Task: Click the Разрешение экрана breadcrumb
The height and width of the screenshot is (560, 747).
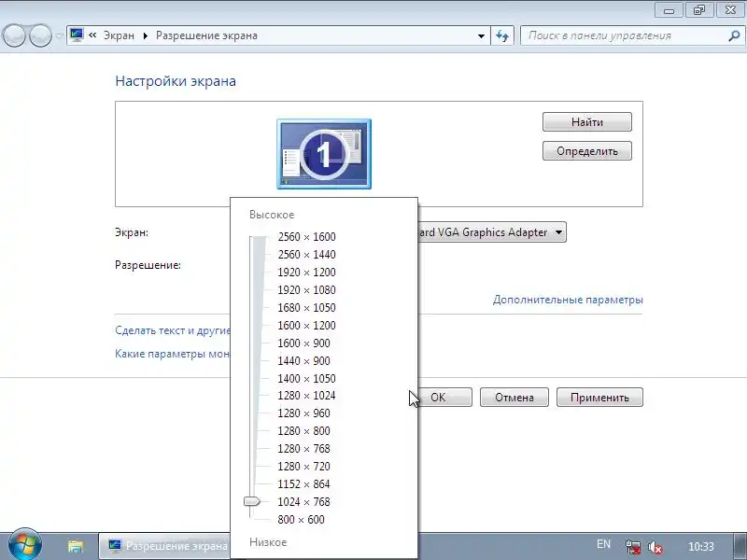Action: (206, 35)
